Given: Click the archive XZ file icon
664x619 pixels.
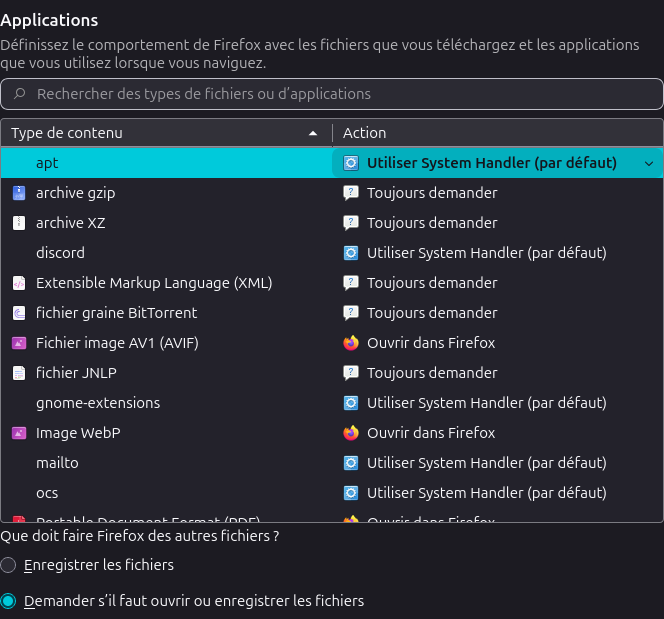Looking at the screenshot, I should pyautogui.click(x=18, y=223).
